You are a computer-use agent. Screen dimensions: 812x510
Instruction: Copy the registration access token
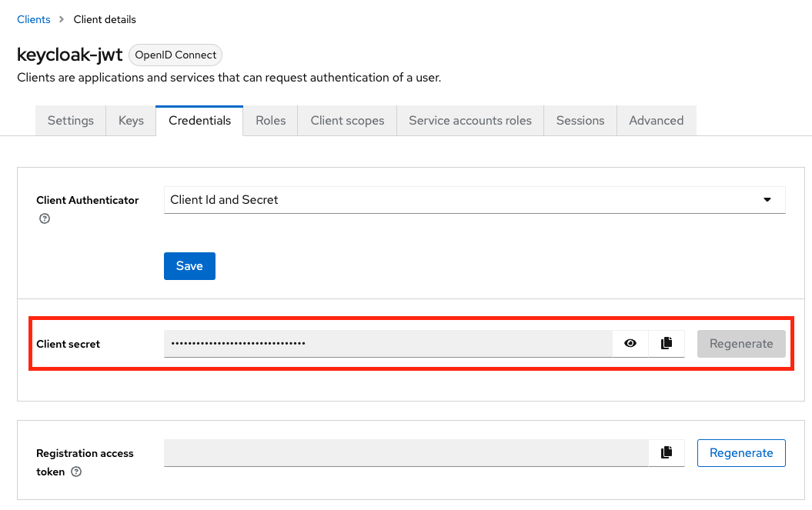pyautogui.click(x=667, y=453)
